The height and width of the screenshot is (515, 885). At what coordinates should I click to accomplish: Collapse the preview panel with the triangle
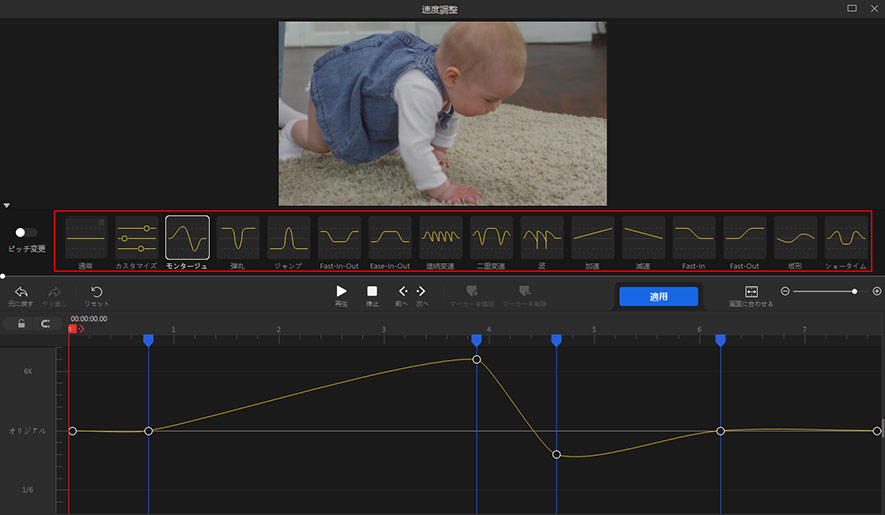(x=7, y=206)
